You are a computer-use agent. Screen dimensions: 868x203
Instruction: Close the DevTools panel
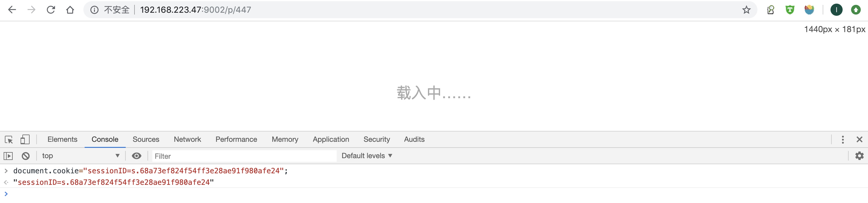pyautogui.click(x=860, y=139)
